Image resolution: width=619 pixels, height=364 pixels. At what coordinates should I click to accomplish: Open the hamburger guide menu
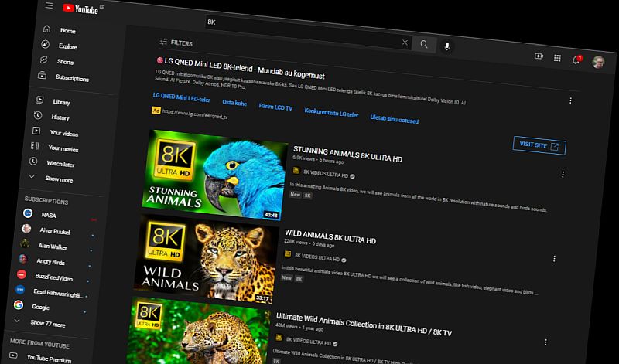click(49, 5)
